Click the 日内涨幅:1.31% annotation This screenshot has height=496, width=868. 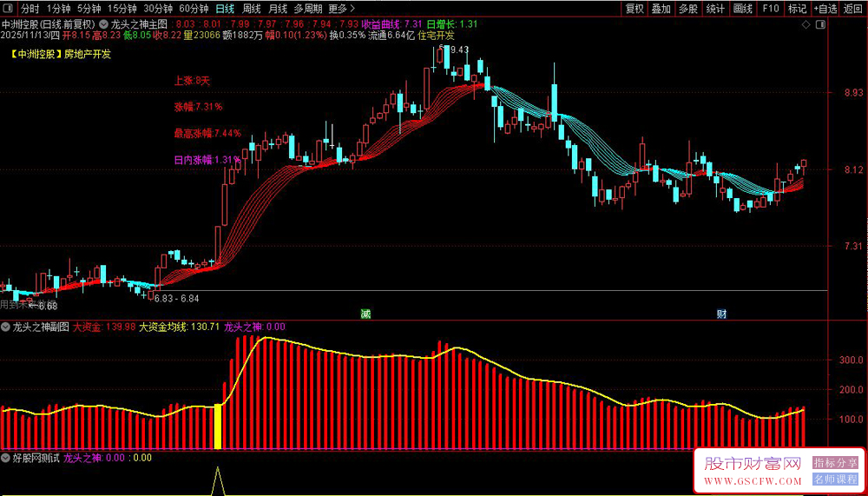207,160
